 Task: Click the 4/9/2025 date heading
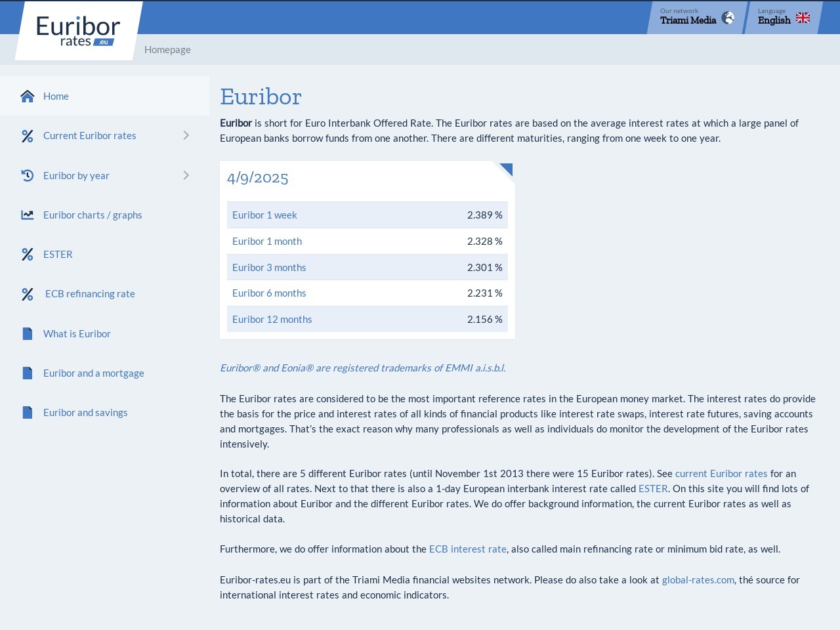(258, 178)
